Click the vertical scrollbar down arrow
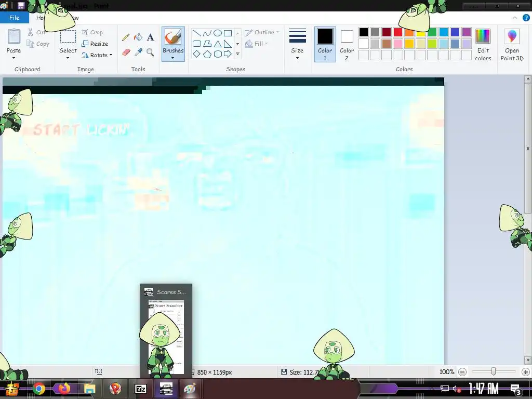The height and width of the screenshot is (399, 532). (x=527, y=360)
